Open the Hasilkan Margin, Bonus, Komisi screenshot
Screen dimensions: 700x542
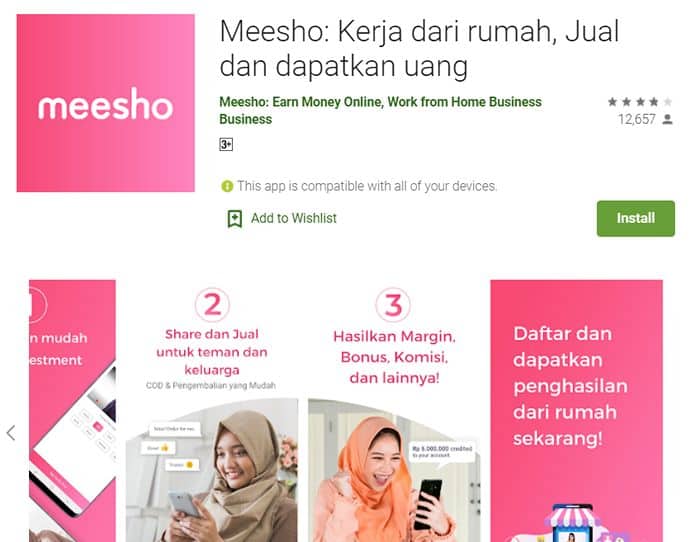coord(394,411)
